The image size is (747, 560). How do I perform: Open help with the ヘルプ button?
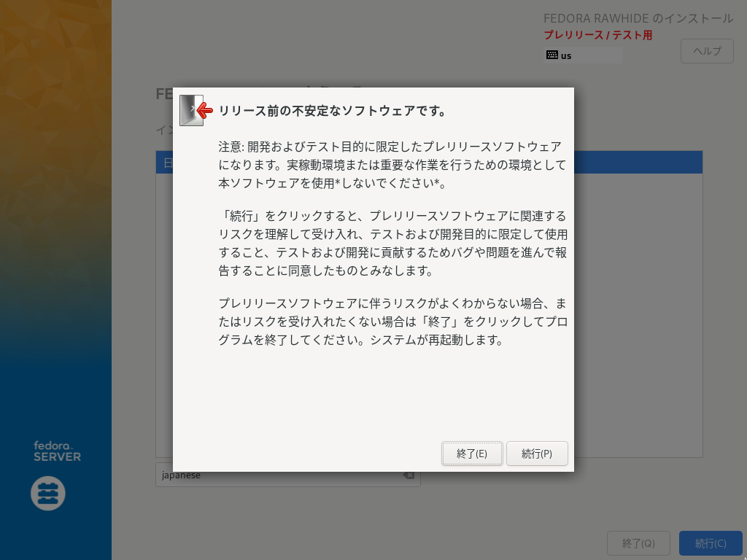tap(707, 51)
